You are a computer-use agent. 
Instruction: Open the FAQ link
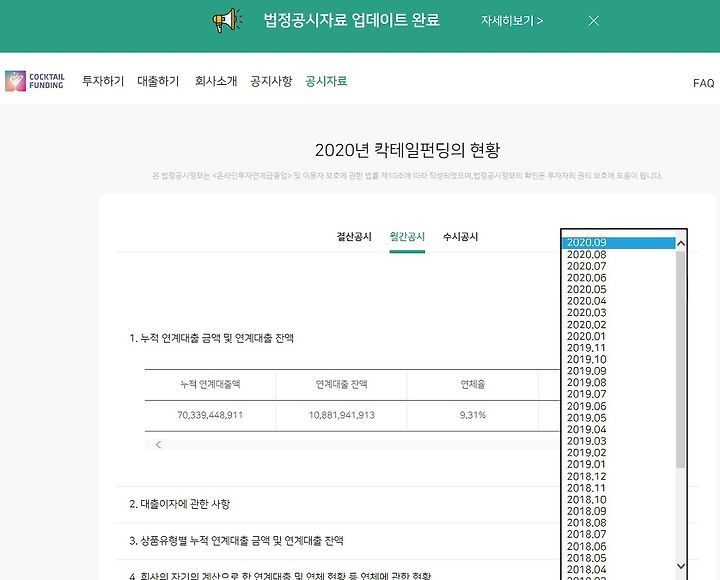coord(703,83)
